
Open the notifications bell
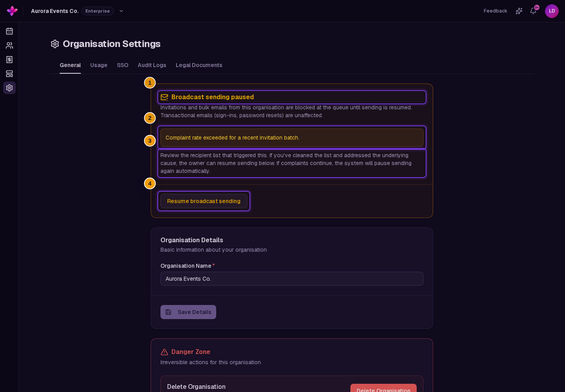click(533, 11)
